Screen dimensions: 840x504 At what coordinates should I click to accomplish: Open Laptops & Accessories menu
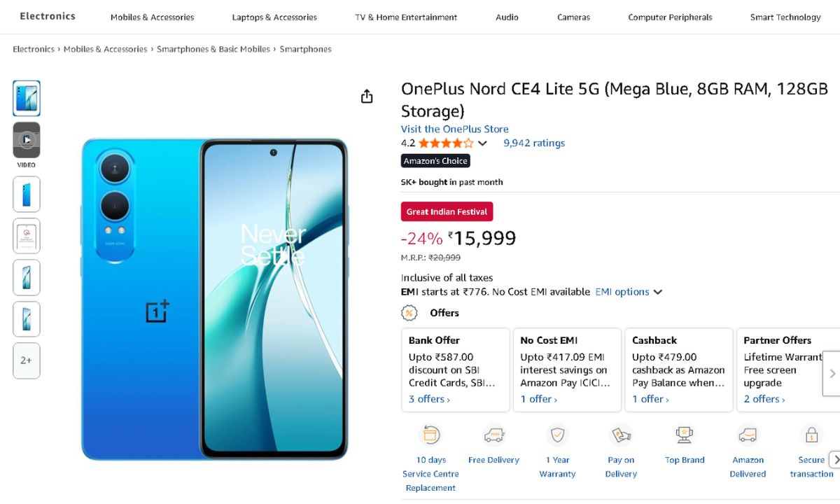pyautogui.click(x=274, y=17)
